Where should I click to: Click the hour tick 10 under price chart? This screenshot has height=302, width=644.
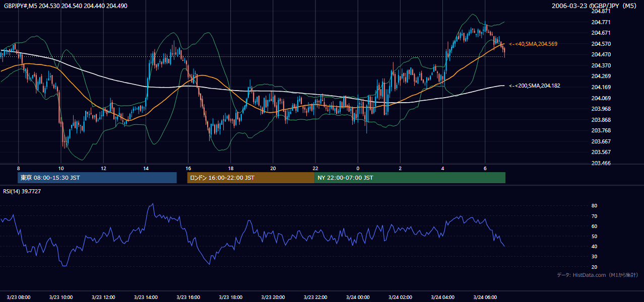click(61, 168)
